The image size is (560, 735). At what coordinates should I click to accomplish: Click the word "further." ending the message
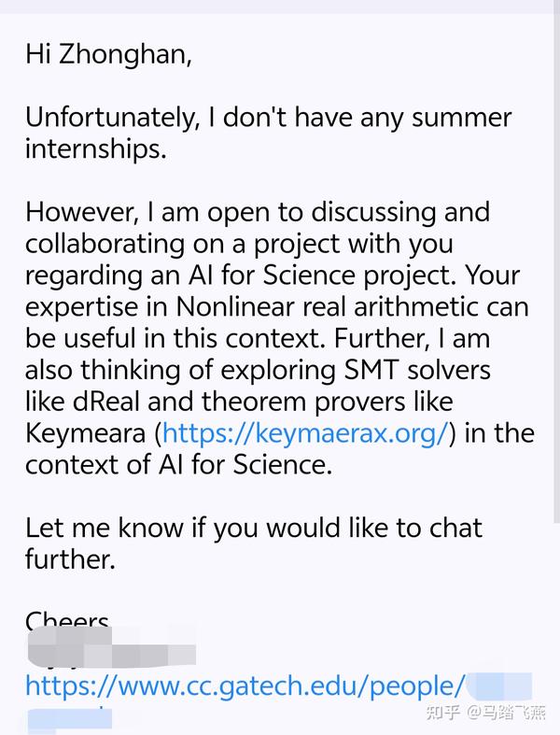pos(70,559)
